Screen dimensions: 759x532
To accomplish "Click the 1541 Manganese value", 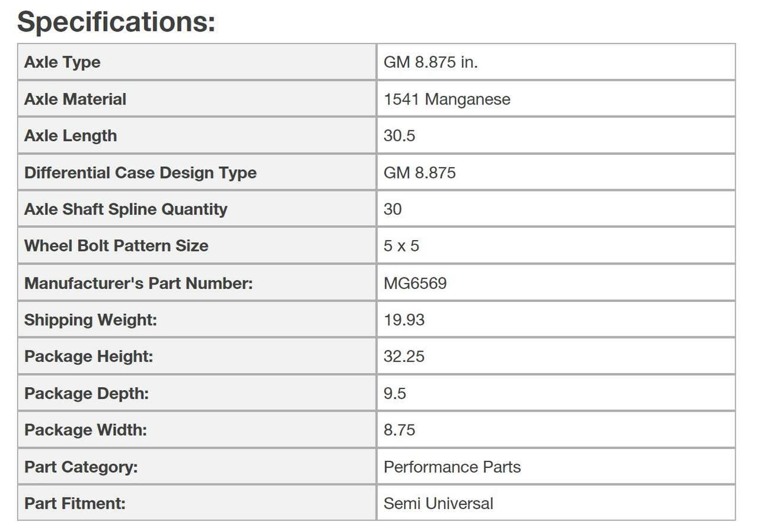I will [x=447, y=99].
